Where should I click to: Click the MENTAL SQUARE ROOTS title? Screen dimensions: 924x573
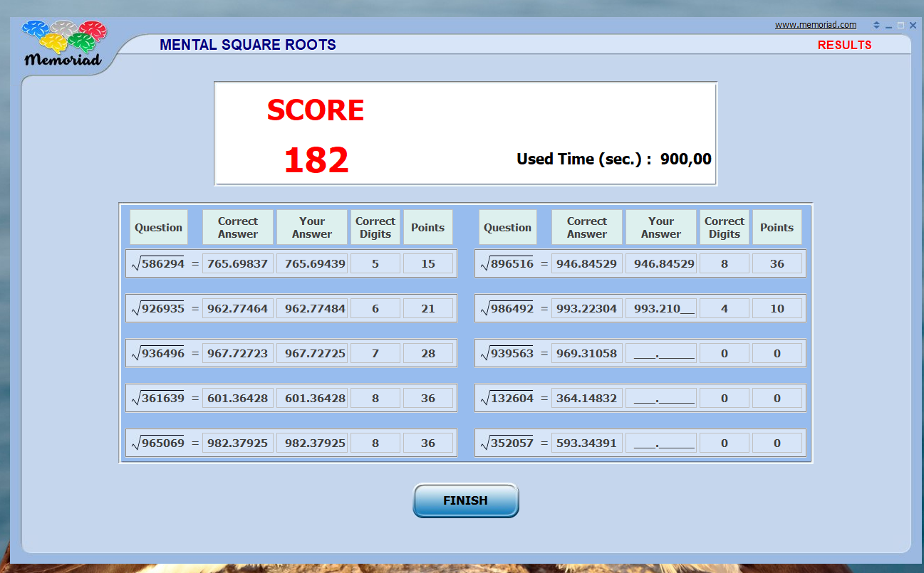pos(248,45)
